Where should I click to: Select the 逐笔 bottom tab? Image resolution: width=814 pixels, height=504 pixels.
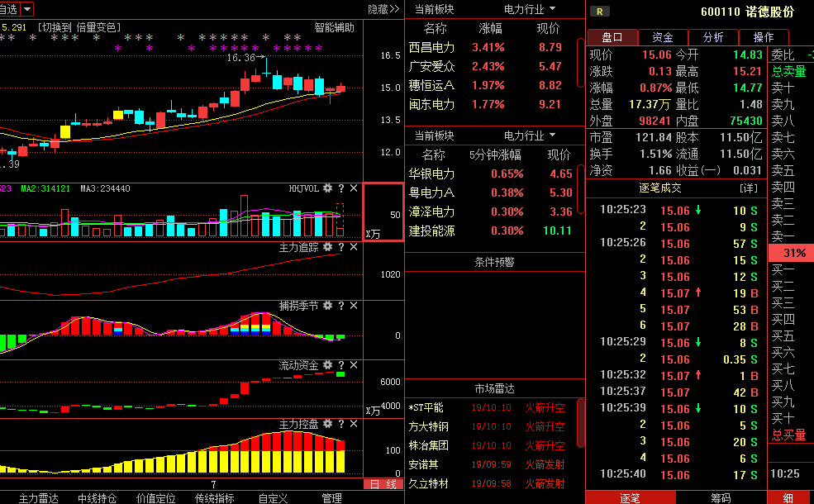click(631, 498)
